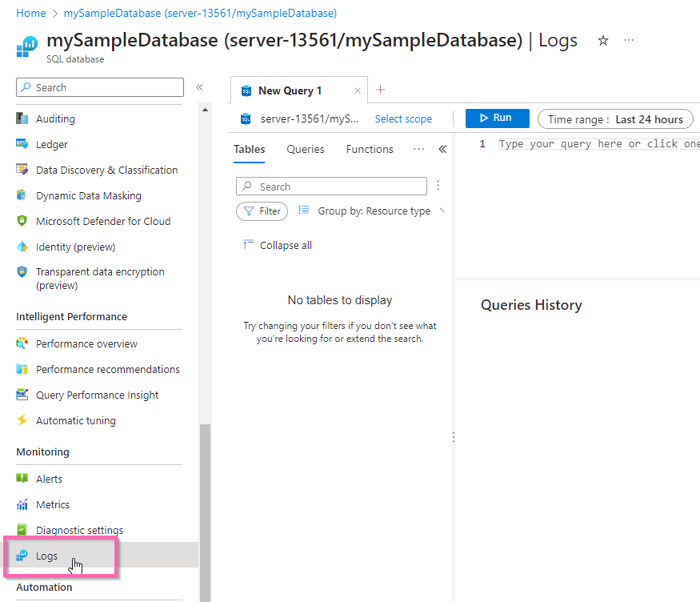
Task: Click the tables Search field
Action: (x=331, y=187)
